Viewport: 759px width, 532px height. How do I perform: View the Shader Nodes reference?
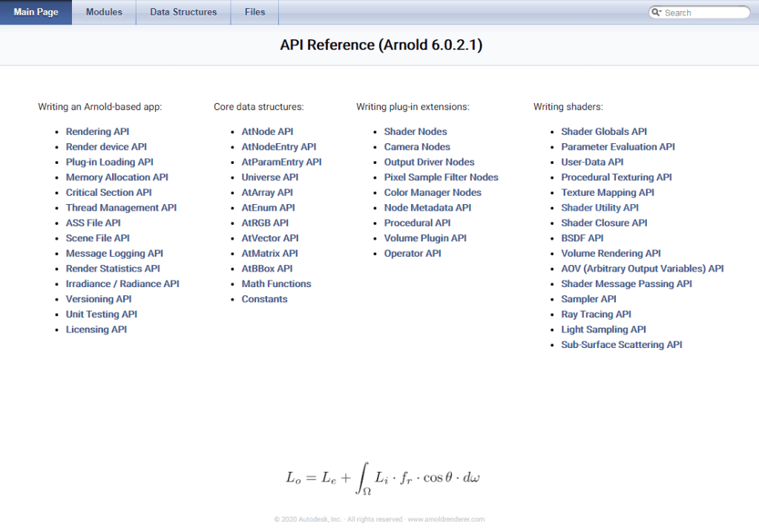click(x=415, y=131)
